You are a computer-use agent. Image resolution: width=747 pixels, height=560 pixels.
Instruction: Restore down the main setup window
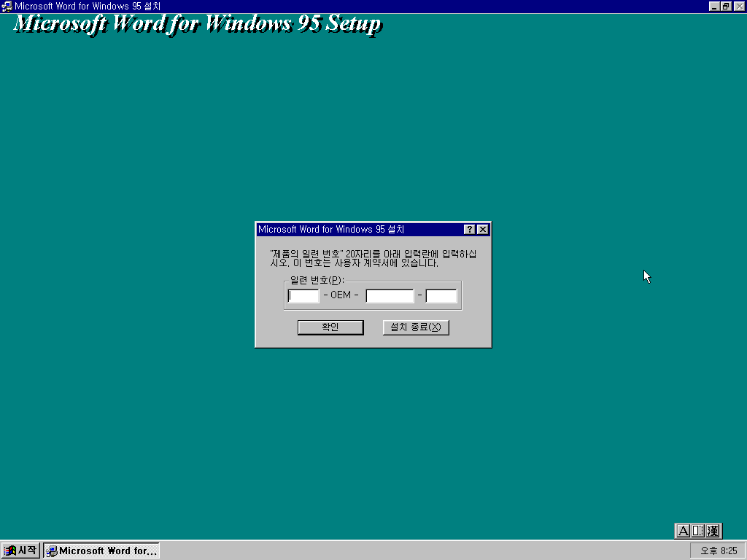point(726,6)
